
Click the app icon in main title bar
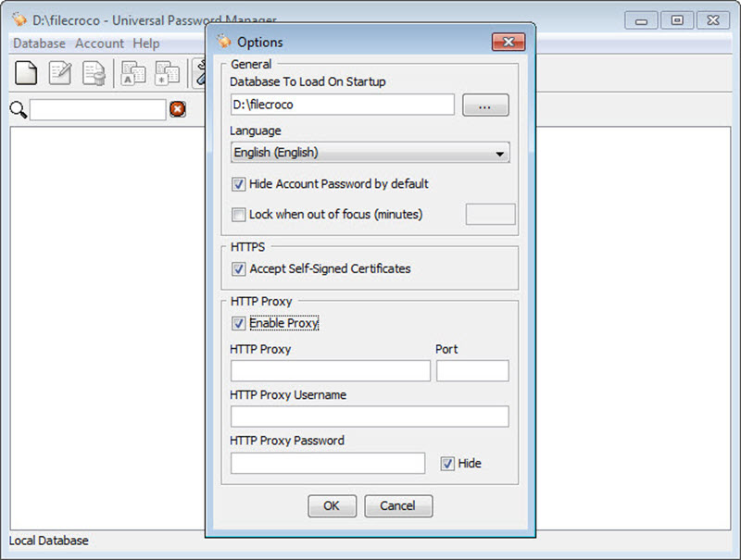pos(19,19)
